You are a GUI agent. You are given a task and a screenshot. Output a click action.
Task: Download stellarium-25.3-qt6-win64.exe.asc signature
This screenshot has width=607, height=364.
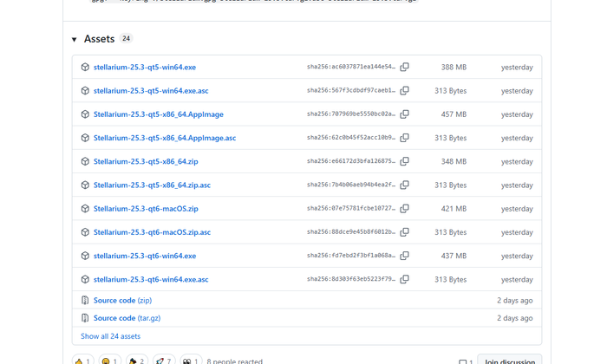pos(151,279)
